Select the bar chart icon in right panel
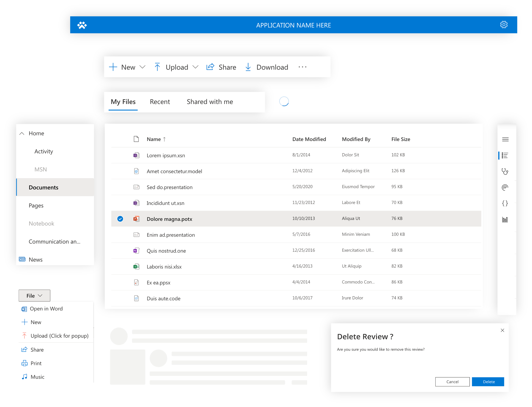The width and height of the screenshot is (532, 407). tap(505, 219)
